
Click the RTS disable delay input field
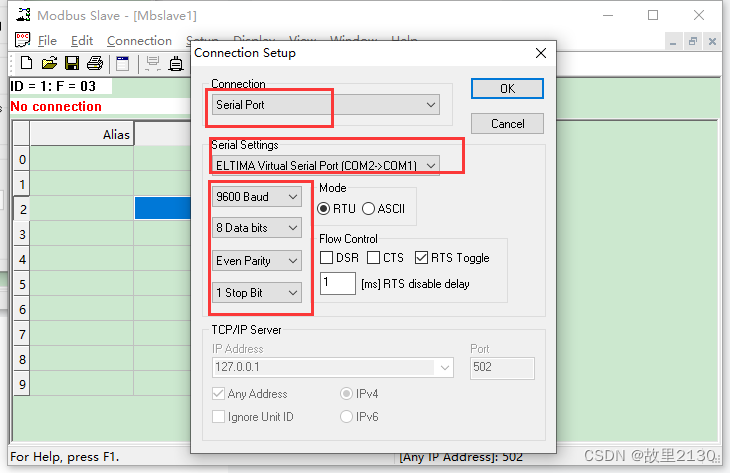pyautogui.click(x=338, y=283)
